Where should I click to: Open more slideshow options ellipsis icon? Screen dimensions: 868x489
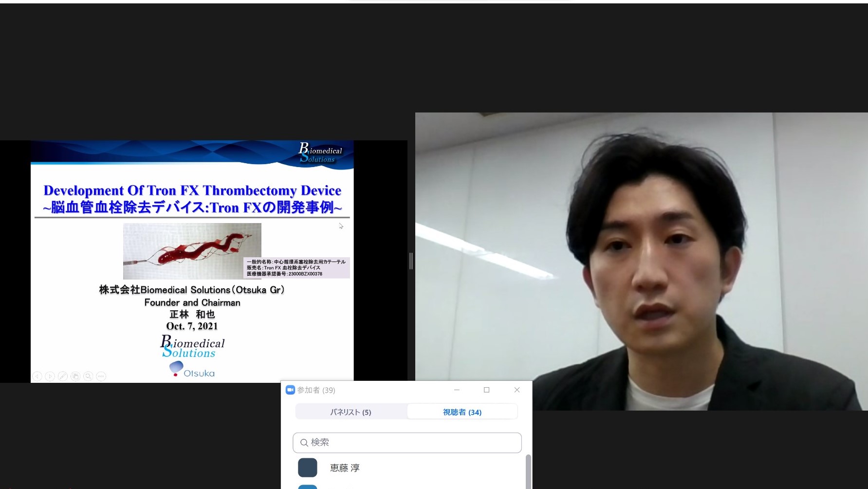pyautogui.click(x=101, y=376)
